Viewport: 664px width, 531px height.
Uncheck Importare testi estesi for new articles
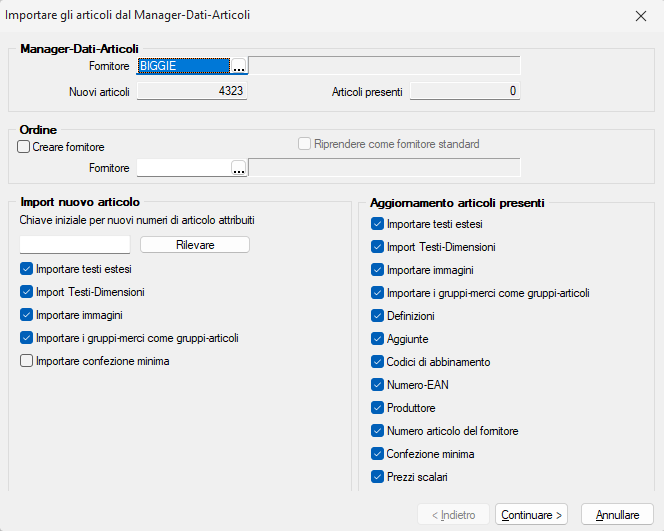click(26, 269)
